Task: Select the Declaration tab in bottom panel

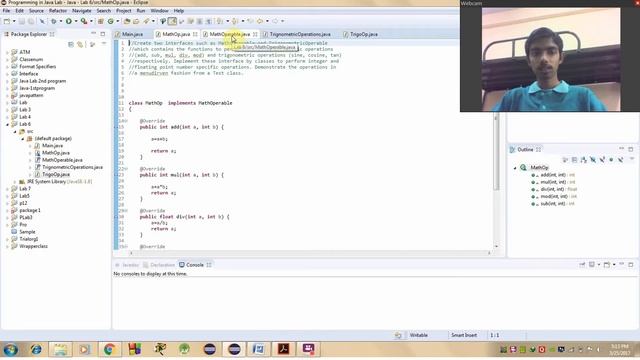Action: pos(162,265)
